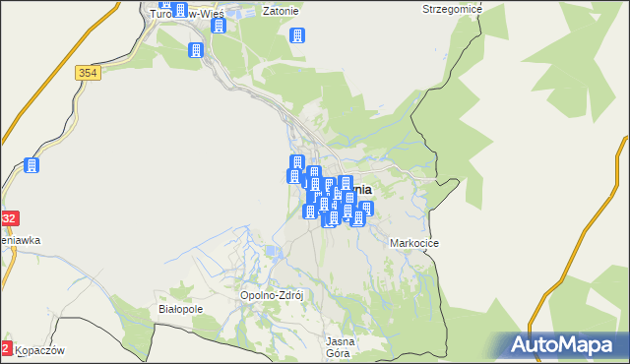The width and height of the screenshot is (630, 364).
Task: Click the Markocice place label
Action: click(414, 243)
